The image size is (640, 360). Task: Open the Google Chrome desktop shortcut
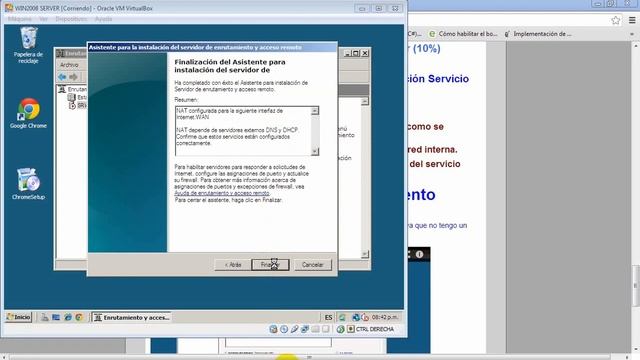tap(28, 113)
